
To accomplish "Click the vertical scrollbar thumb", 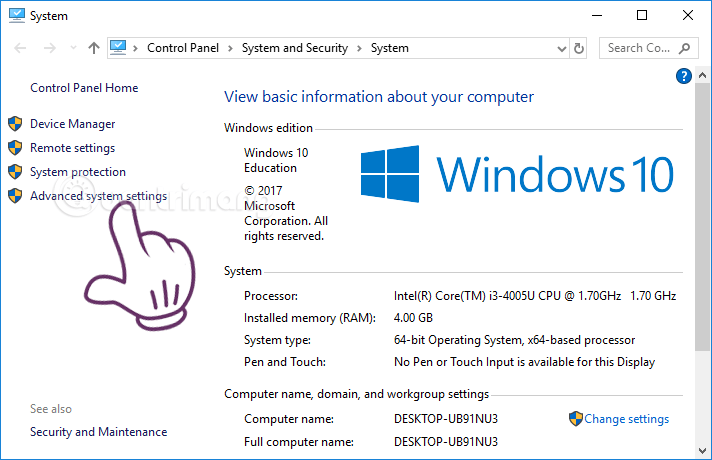I will tap(702, 217).
